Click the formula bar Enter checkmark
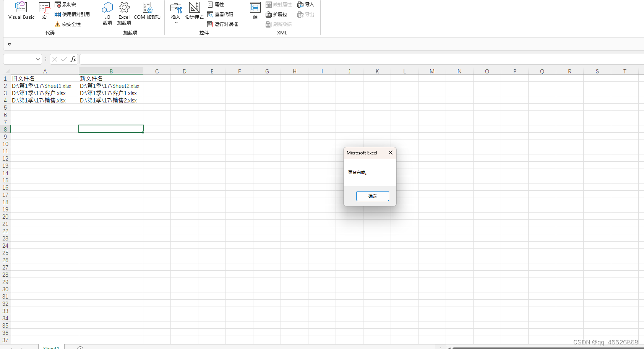 pos(64,59)
